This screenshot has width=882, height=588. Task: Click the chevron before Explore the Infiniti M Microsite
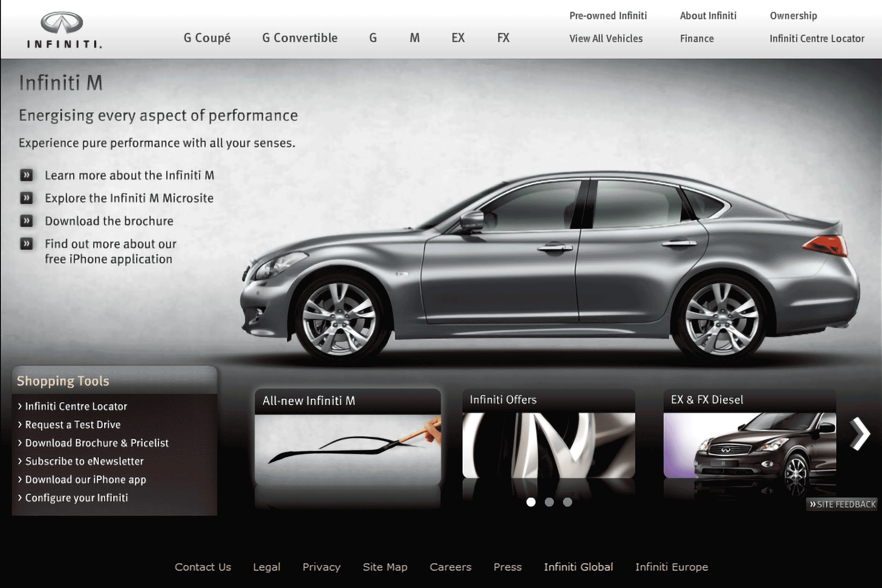[28, 198]
